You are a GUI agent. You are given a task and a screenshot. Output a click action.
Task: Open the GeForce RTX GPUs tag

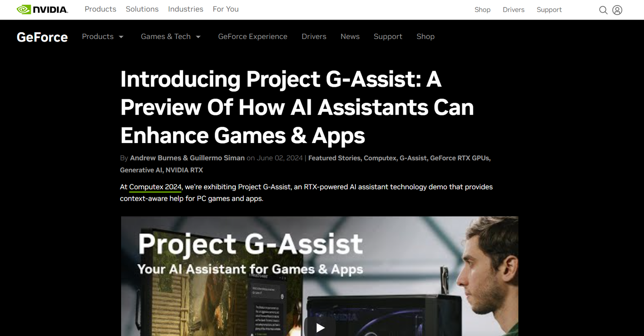click(460, 158)
